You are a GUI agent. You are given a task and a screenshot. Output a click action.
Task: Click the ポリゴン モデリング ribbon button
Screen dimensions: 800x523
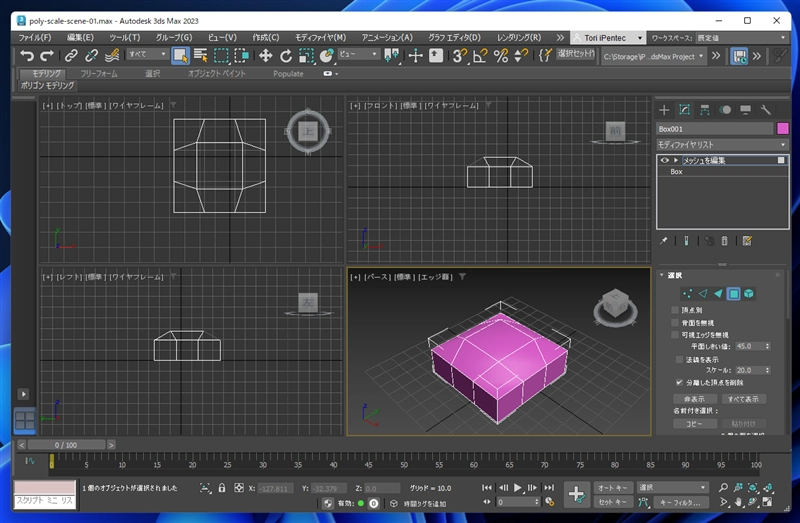[x=47, y=85]
